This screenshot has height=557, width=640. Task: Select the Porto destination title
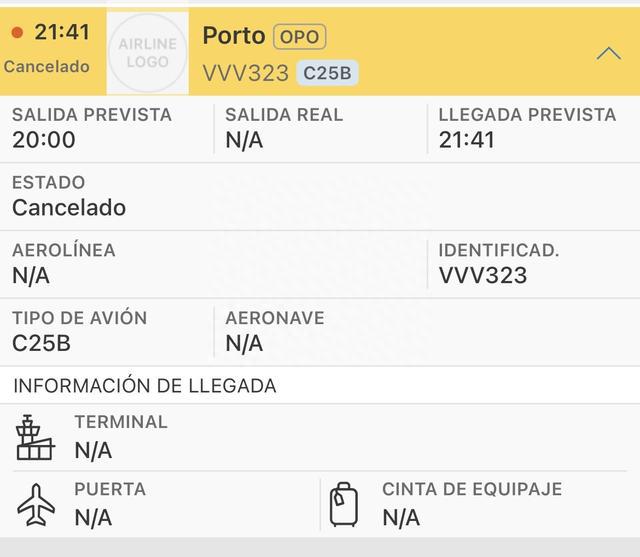tap(233, 36)
